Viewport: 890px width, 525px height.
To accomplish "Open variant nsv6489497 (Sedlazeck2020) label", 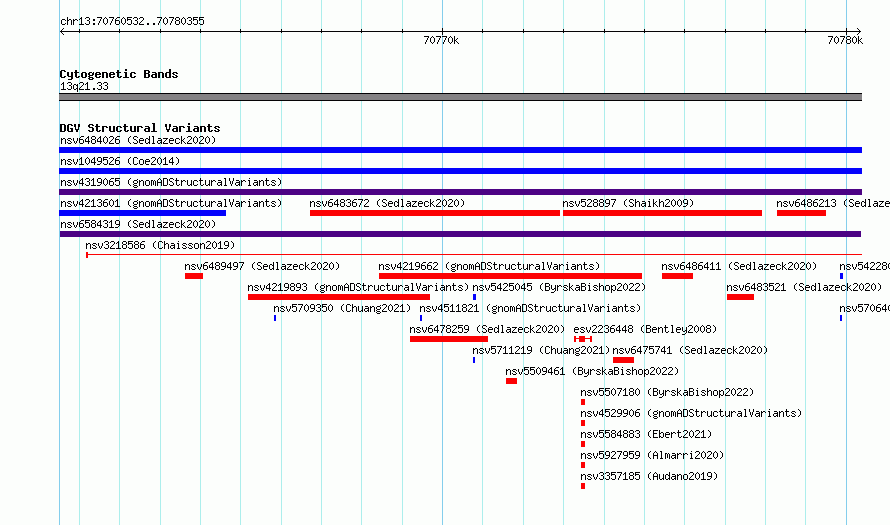I will coord(262,266).
